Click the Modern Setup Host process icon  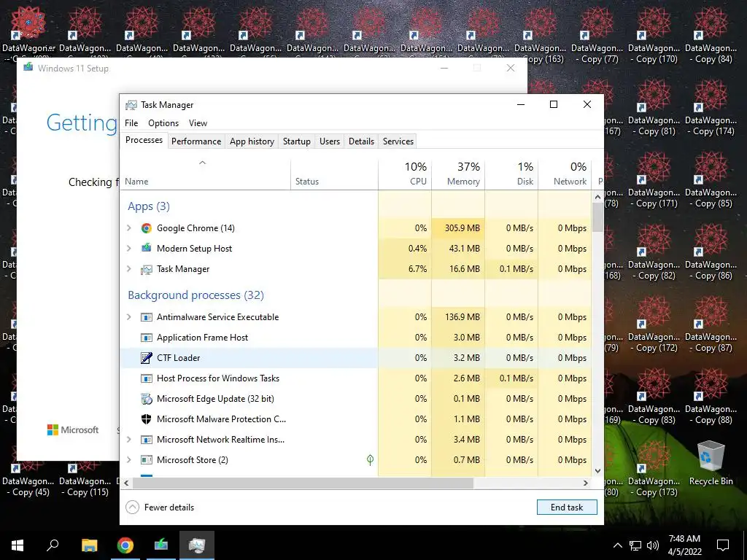click(146, 248)
